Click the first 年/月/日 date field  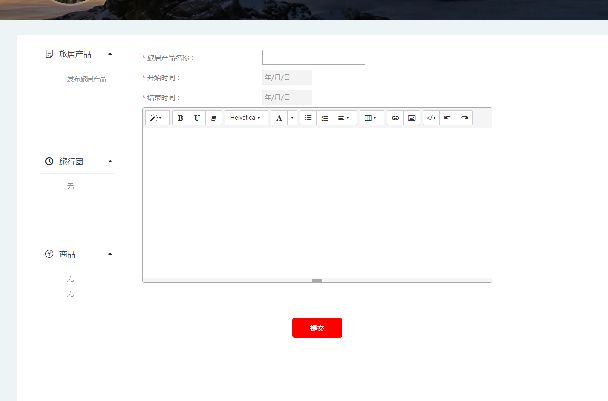[x=286, y=77]
